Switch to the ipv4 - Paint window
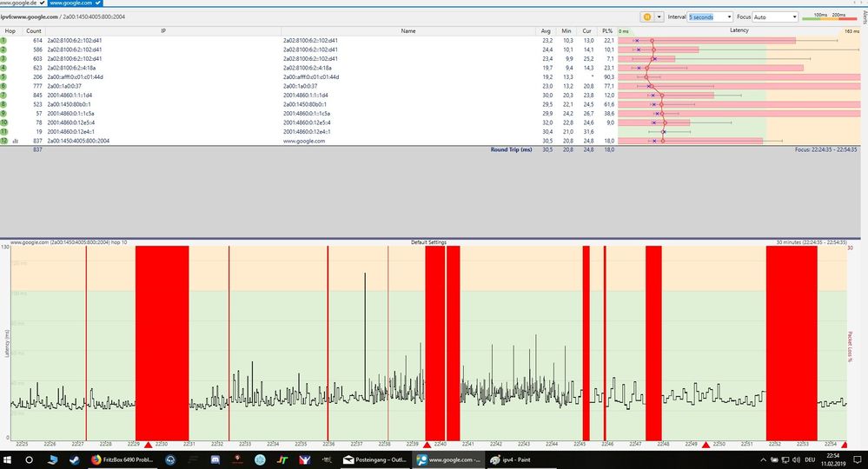This screenshot has height=469, width=868. 518,459
